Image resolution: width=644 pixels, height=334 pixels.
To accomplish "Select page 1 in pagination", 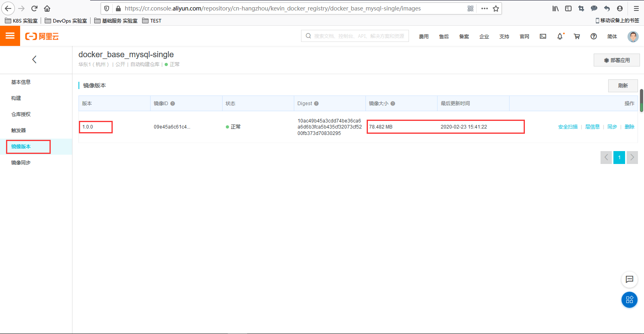I will (x=619, y=157).
